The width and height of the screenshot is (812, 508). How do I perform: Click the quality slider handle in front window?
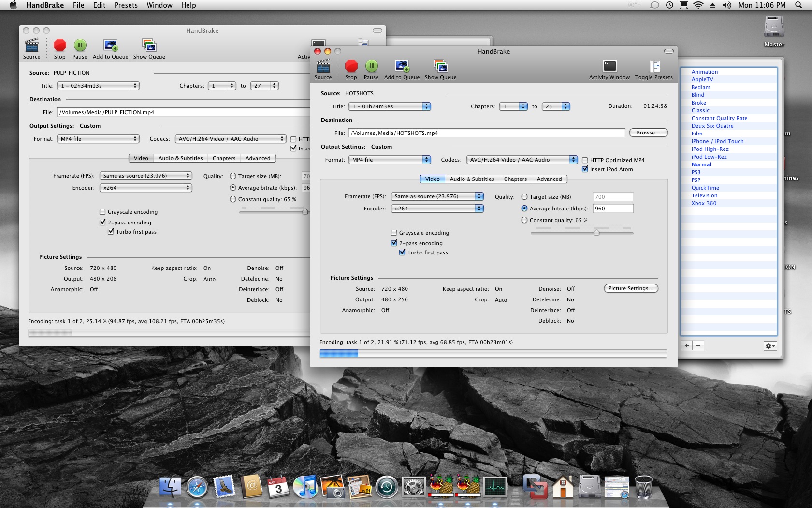pos(596,233)
